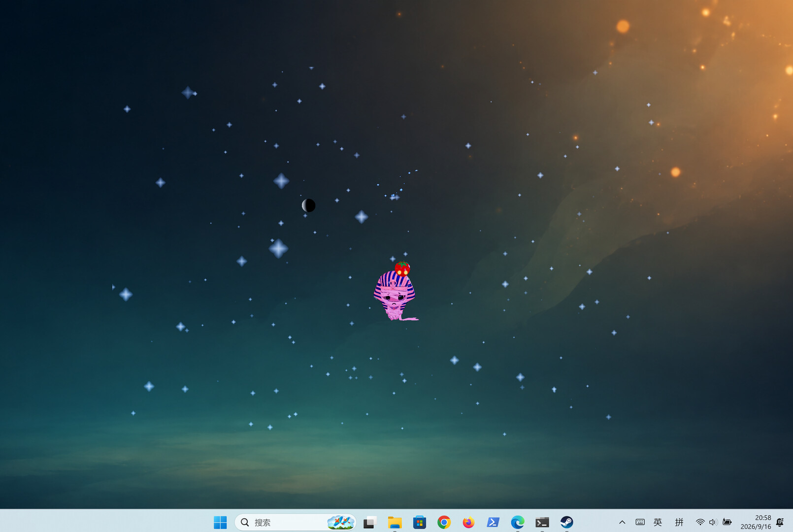Open Steam from the taskbar

(x=567, y=522)
